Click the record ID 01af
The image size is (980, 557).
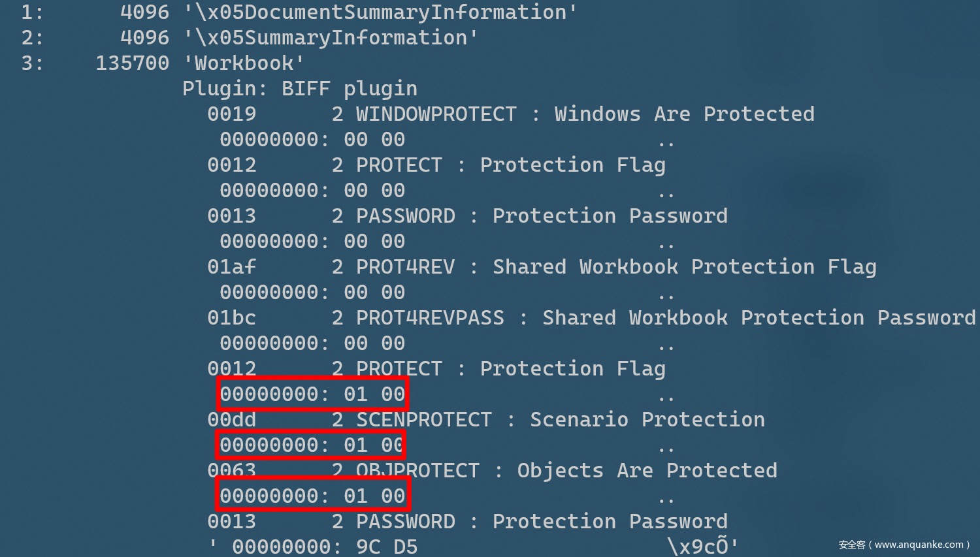(x=231, y=267)
